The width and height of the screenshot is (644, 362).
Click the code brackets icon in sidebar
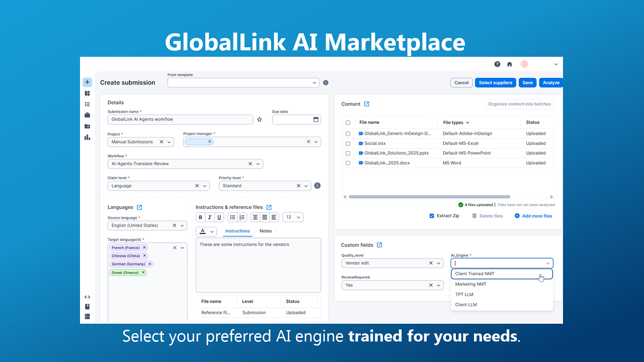(x=87, y=297)
